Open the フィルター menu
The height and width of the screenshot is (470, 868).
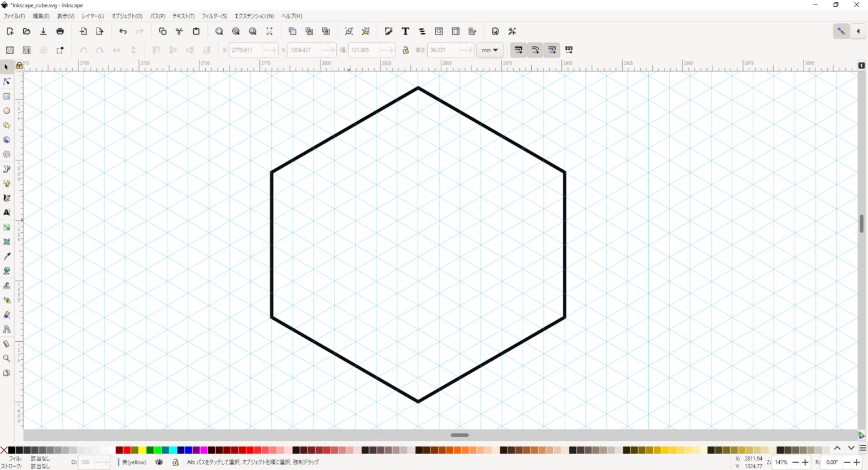click(214, 16)
